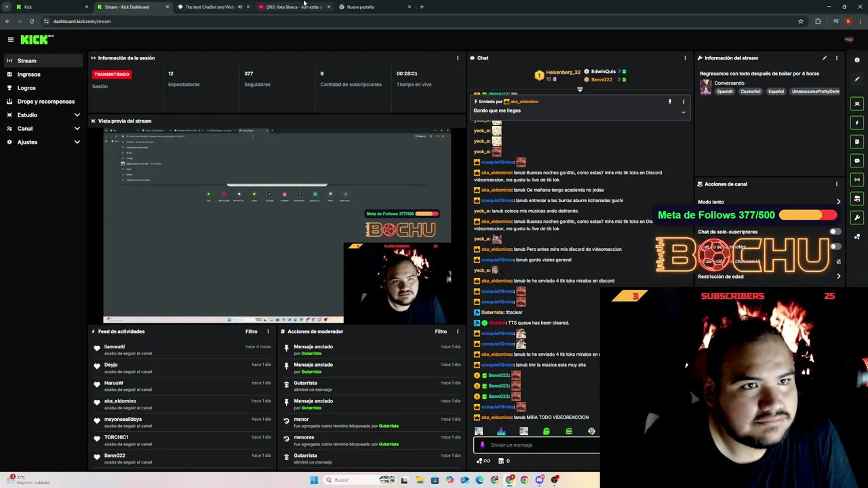The height and width of the screenshot is (488, 868).
Task: Expand the pinned message chevron
Action: coord(683,113)
